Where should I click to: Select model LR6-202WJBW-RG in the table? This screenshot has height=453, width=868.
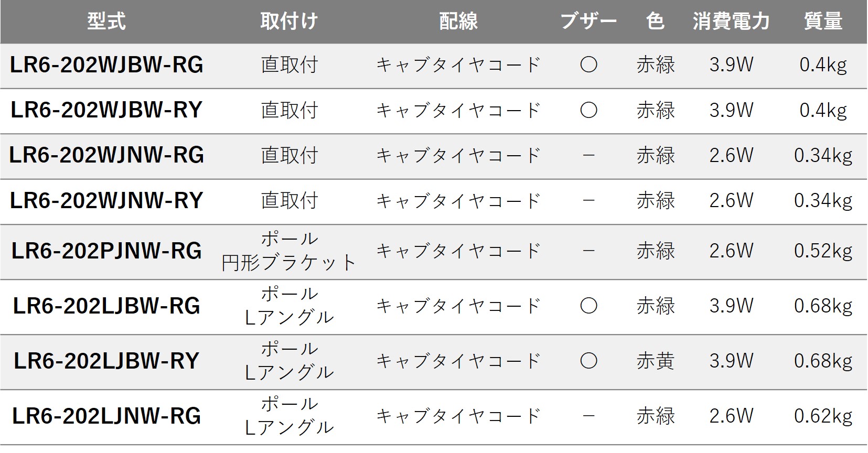(x=106, y=65)
